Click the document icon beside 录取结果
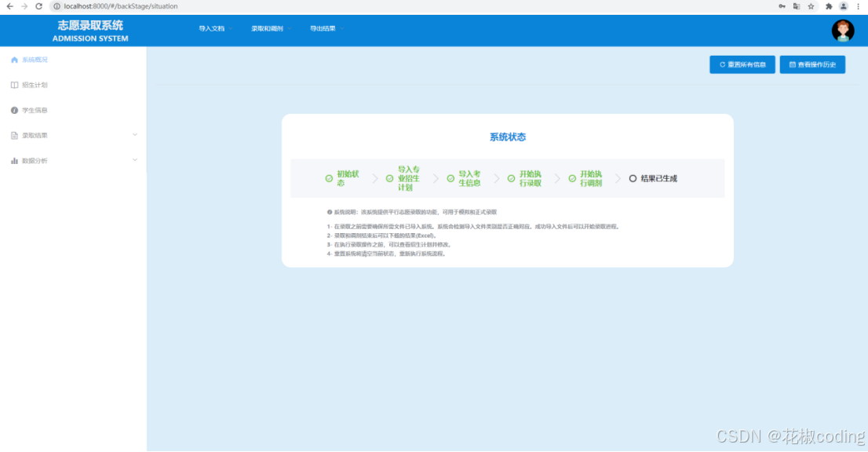 (x=14, y=136)
